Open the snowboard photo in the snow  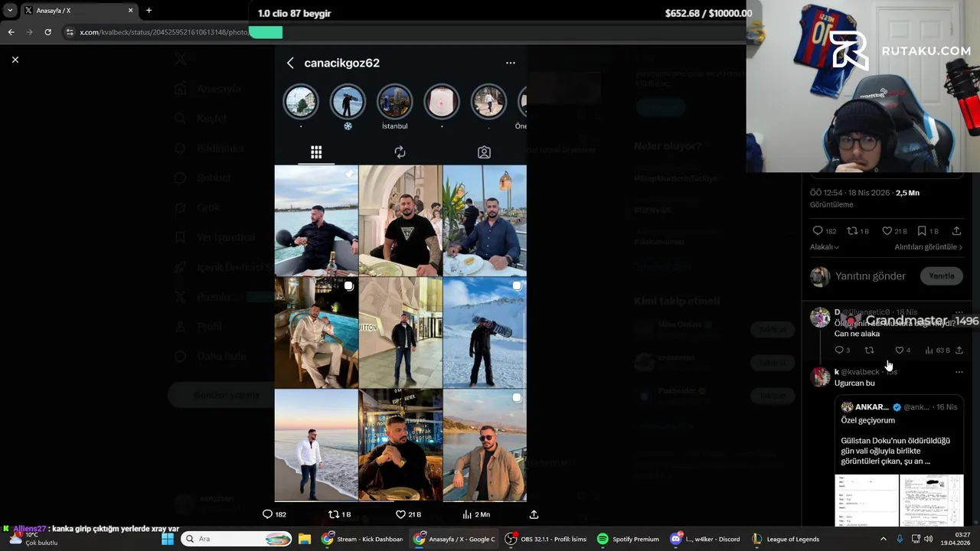485,332
